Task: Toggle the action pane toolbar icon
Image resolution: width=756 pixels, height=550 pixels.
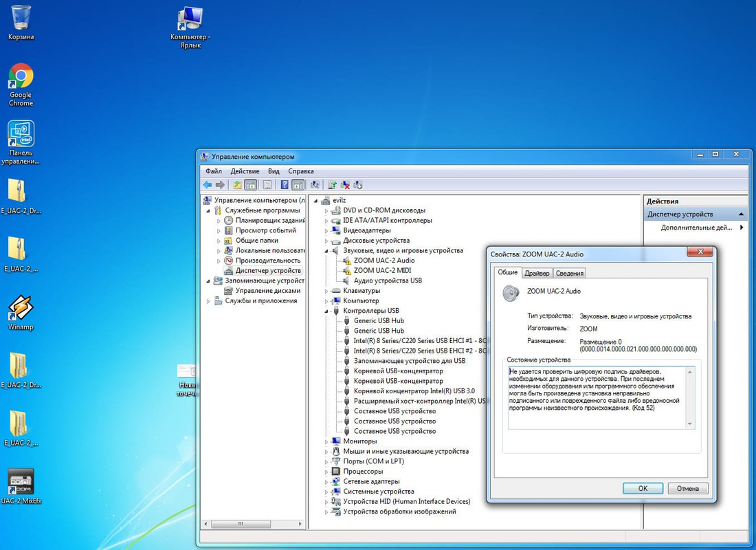Action: pos(298,185)
